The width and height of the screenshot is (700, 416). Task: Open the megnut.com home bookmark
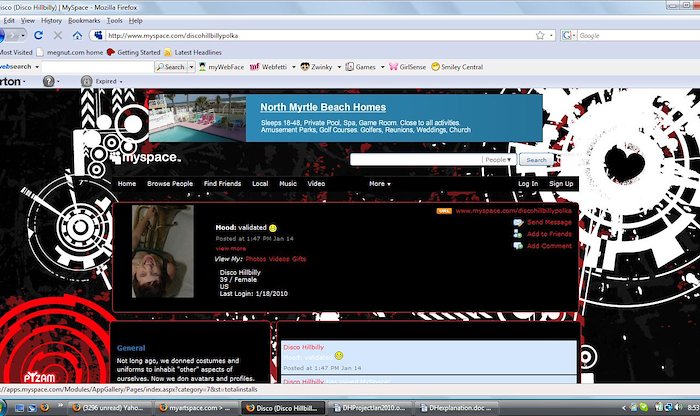(x=70, y=52)
